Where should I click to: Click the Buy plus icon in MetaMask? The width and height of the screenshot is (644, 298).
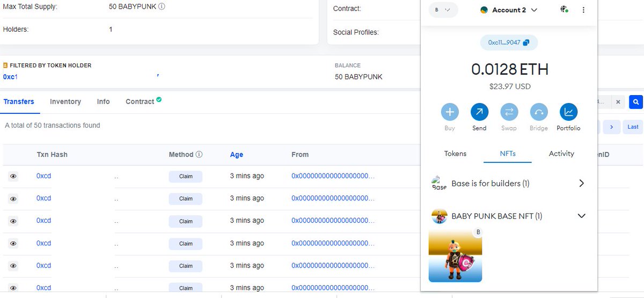click(450, 112)
